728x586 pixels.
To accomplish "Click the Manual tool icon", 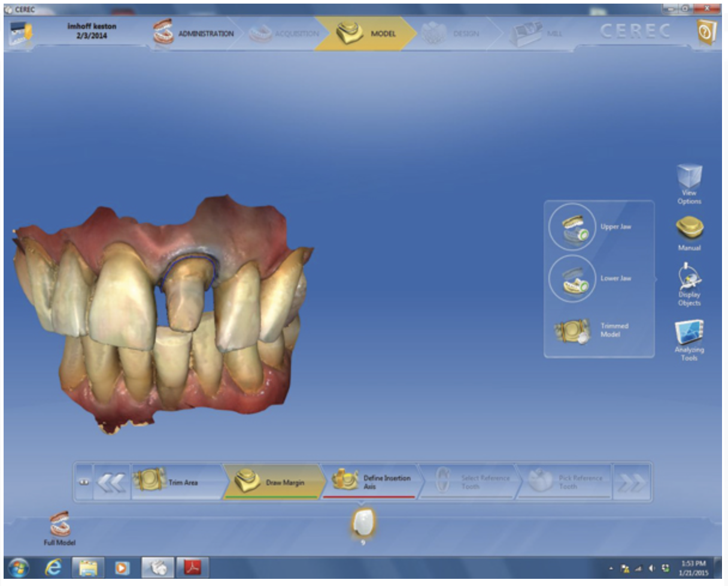I will (x=689, y=231).
